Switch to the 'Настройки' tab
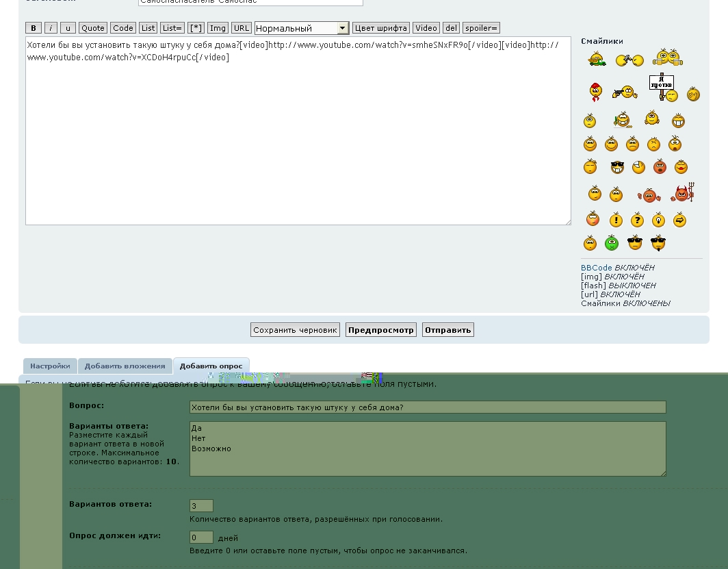This screenshot has height=569, width=728. pos(50,366)
